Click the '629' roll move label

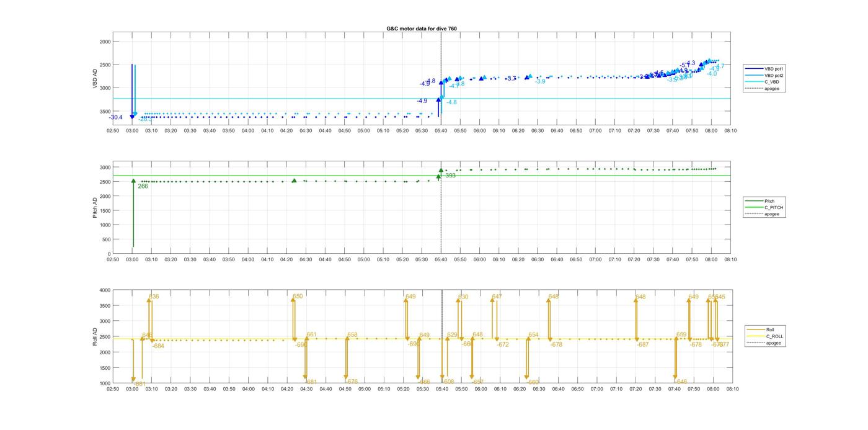click(453, 335)
